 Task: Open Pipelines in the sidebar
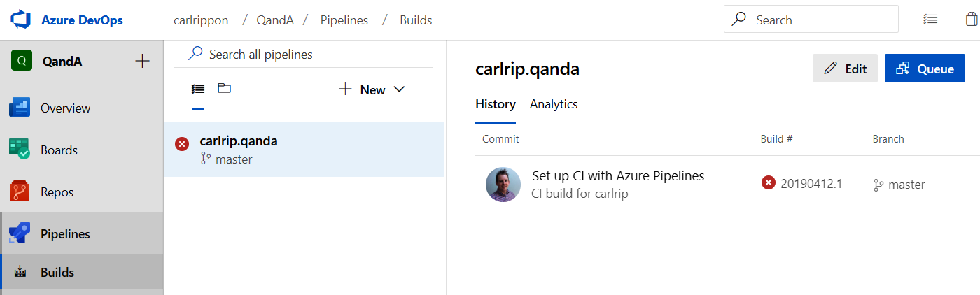65,234
